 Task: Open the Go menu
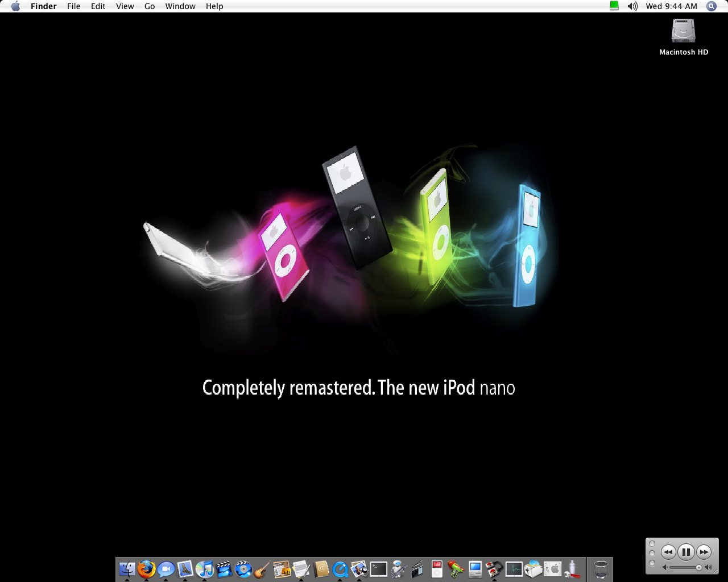[150, 6]
